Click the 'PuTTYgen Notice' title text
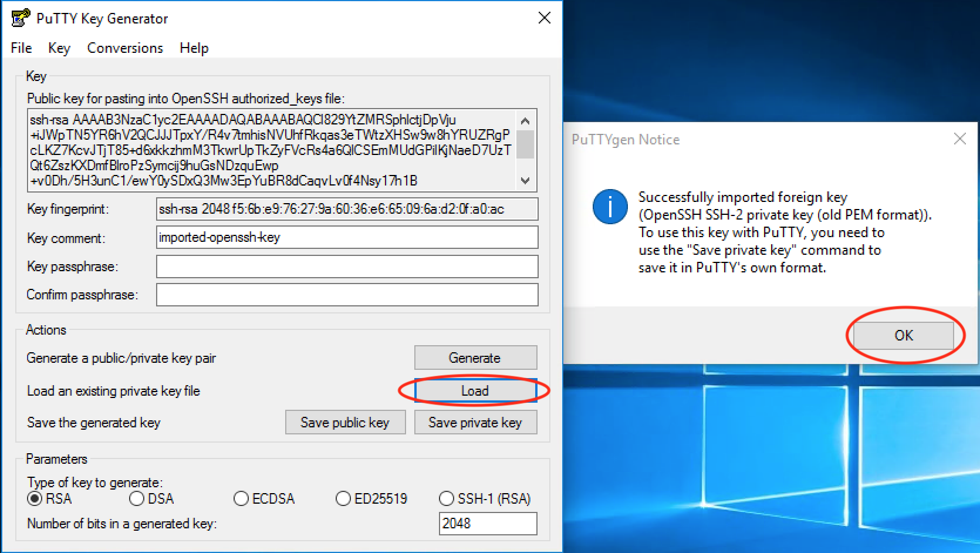Screen dimensions: 980x553 626,140
